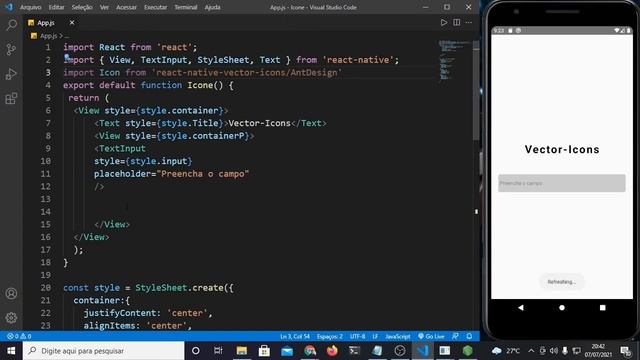Change file encoding UTF-8
The height and width of the screenshot is (360, 640).
point(357,336)
